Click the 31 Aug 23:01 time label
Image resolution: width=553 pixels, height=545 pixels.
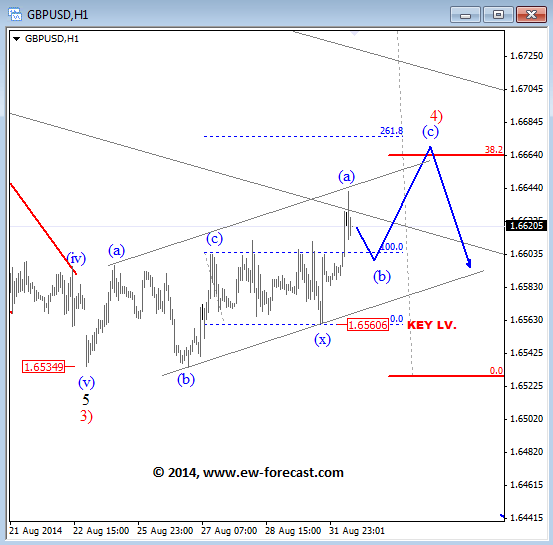click(357, 531)
